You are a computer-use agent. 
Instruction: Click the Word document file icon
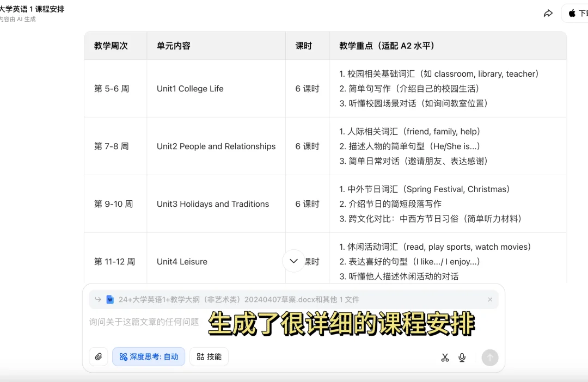click(x=110, y=300)
